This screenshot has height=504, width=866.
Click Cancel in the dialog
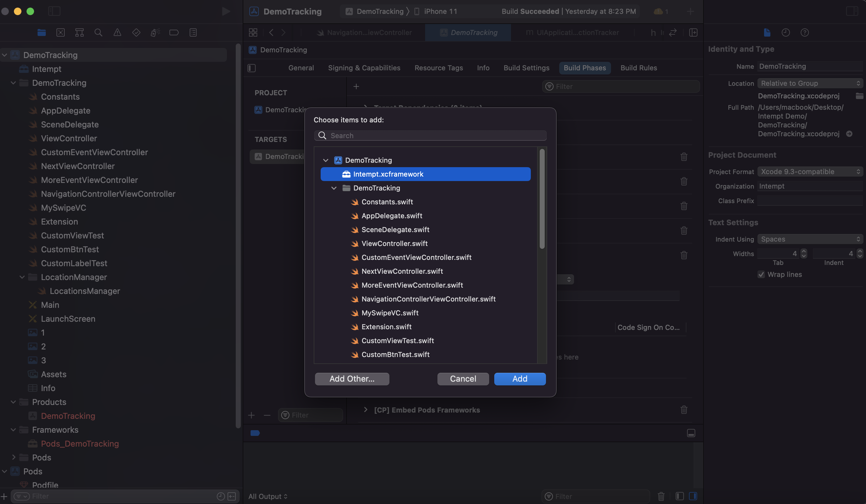(x=463, y=379)
